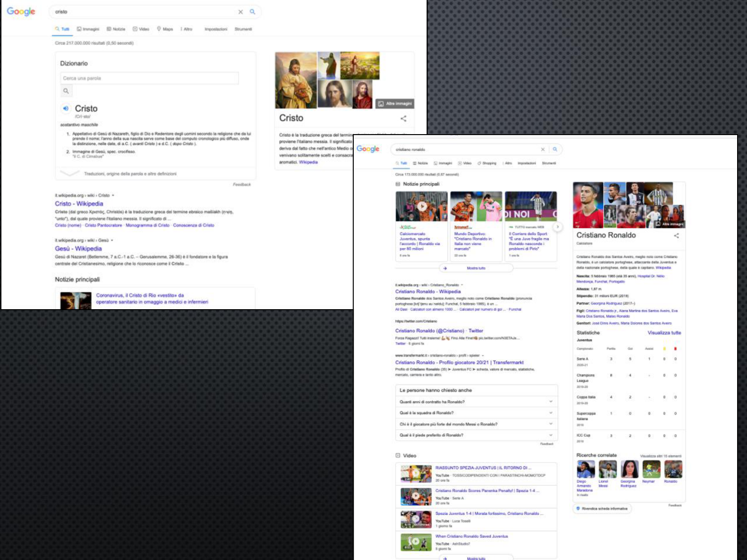Open Immagini tab in the Ronaldo search window
747x560 pixels.
[443, 163]
